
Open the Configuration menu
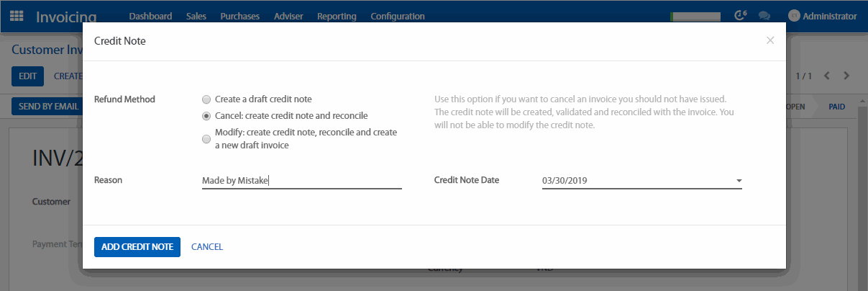(397, 16)
